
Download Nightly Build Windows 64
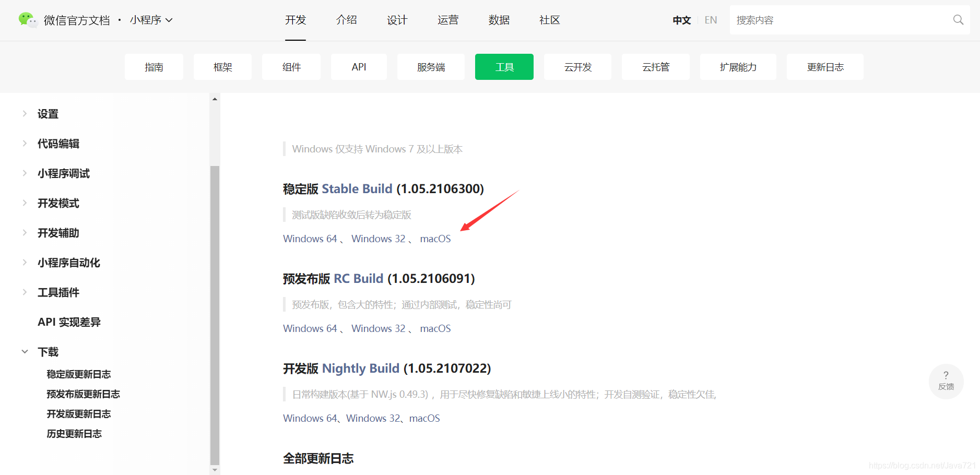[310, 418]
